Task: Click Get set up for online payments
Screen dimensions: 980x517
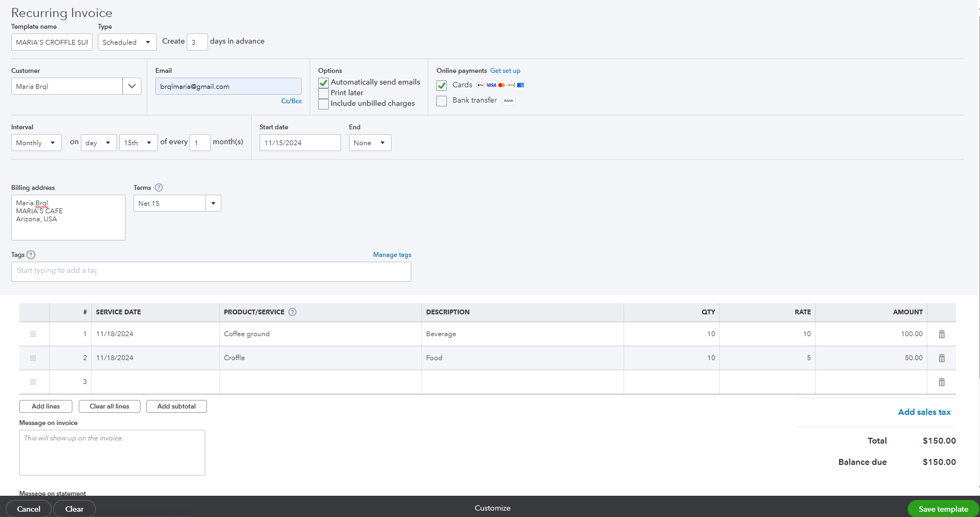Action: pos(505,71)
